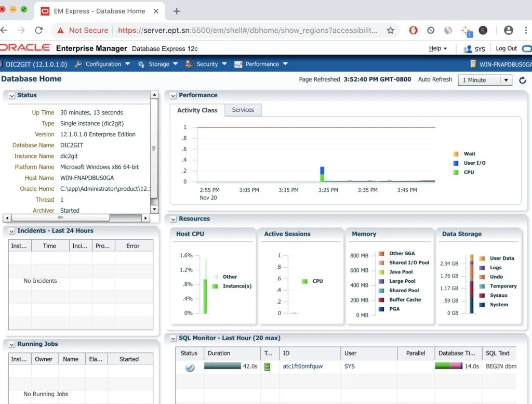This screenshot has width=532, height=404.
Task: Click SYS user icon
Action: tap(468, 49)
